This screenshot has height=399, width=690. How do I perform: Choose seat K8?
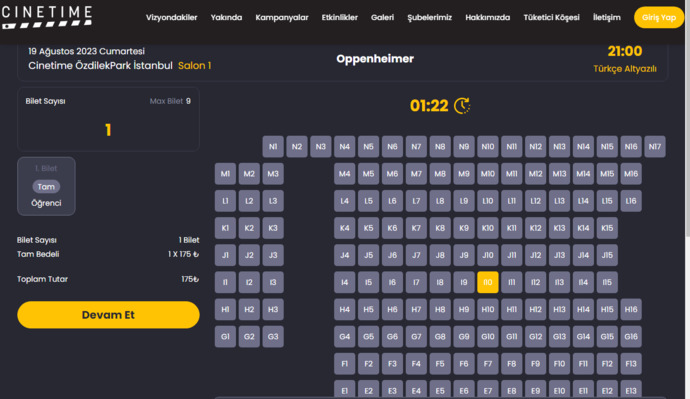click(x=440, y=228)
